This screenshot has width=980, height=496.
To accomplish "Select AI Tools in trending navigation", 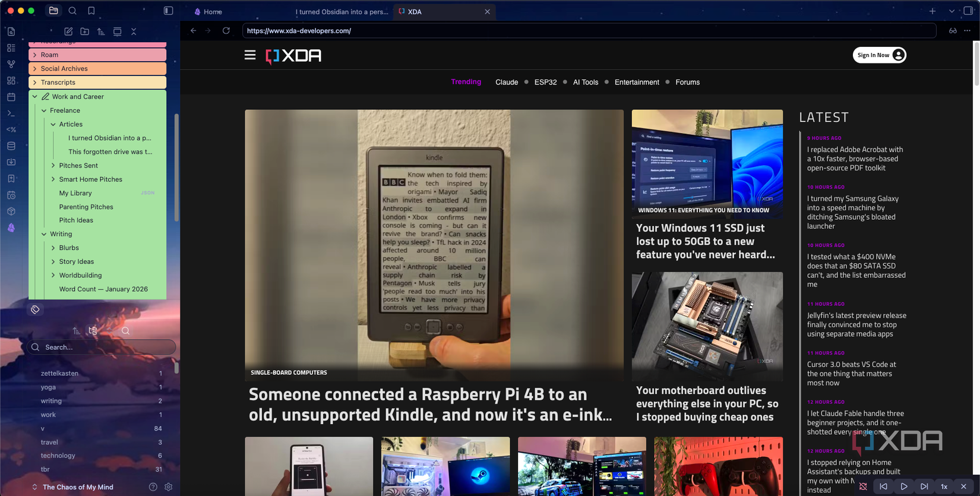I will 585,82.
